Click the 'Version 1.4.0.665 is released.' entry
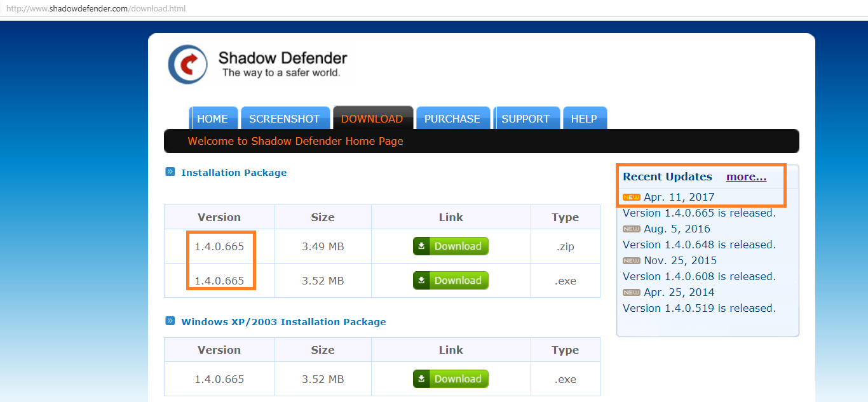 (x=699, y=213)
